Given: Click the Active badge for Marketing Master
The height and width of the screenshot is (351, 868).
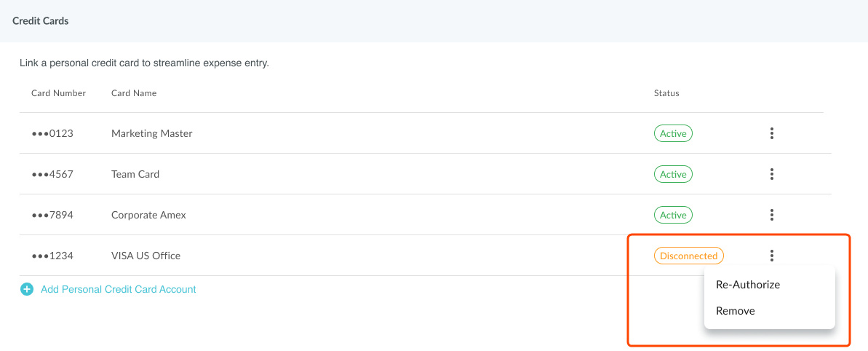Looking at the screenshot, I should [x=673, y=133].
